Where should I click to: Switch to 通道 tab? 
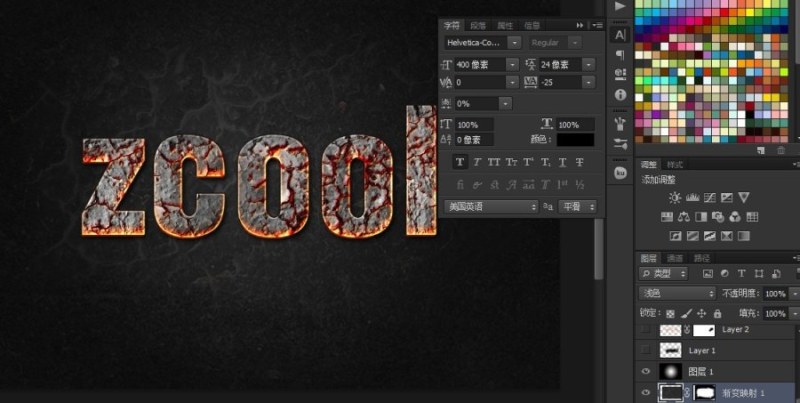click(x=675, y=258)
